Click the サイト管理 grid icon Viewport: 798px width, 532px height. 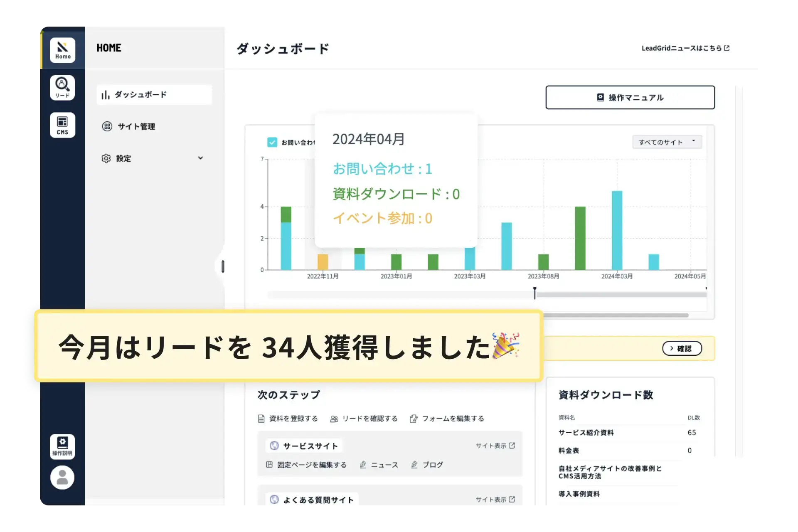click(107, 126)
